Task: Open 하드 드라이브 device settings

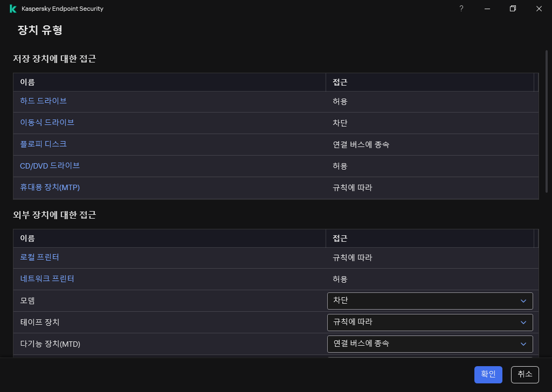Action: click(x=43, y=101)
